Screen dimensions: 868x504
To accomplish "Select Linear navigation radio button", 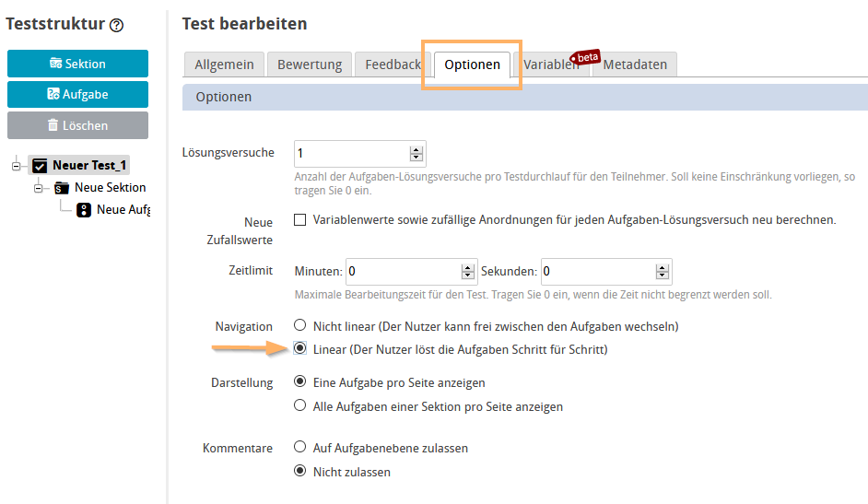I will 299,349.
